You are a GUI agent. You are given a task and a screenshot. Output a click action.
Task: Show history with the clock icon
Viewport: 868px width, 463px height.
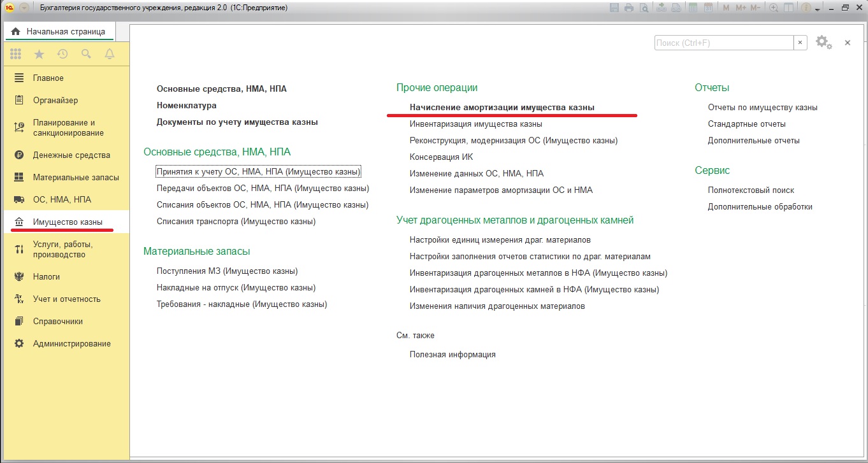pyautogui.click(x=62, y=54)
